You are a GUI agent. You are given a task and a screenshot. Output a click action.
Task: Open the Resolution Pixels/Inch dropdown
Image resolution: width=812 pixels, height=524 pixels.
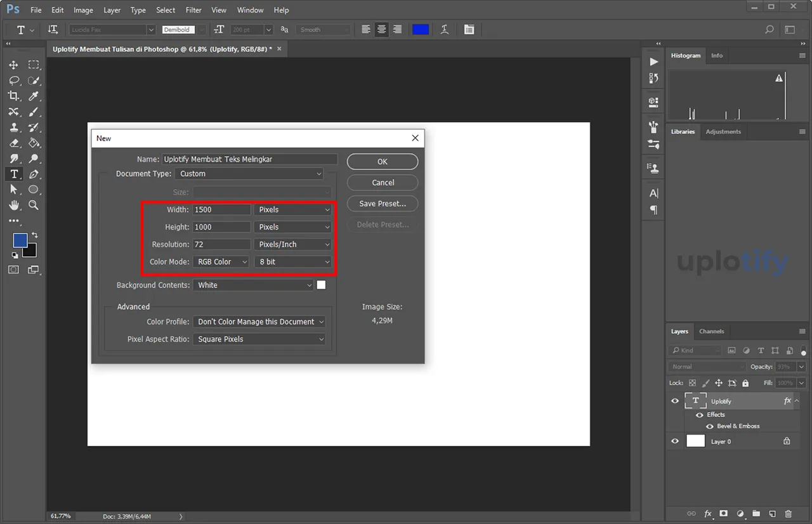[293, 244]
